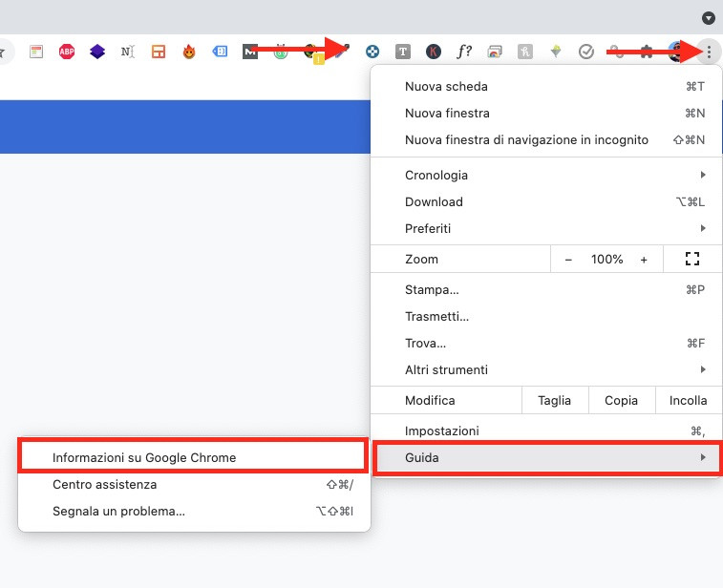Choose Nuova finestra from the menu
This screenshot has height=588, width=723.
pos(546,114)
